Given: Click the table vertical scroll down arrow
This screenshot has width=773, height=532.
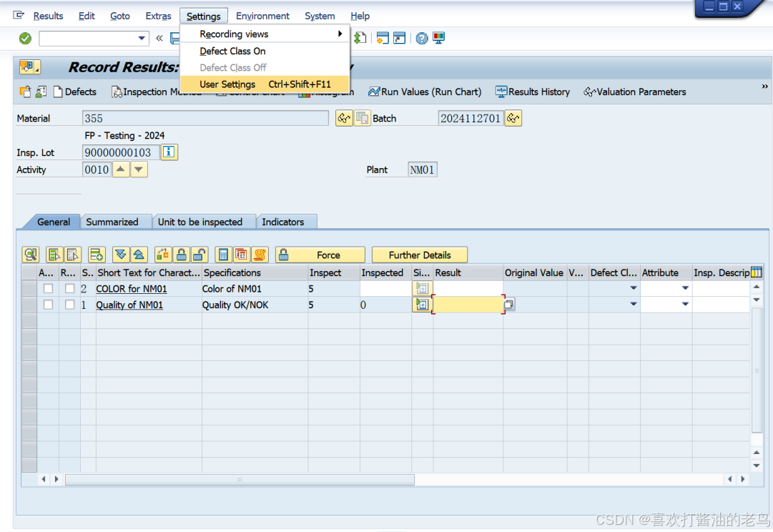Looking at the screenshot, I should [x=757, y=465].
